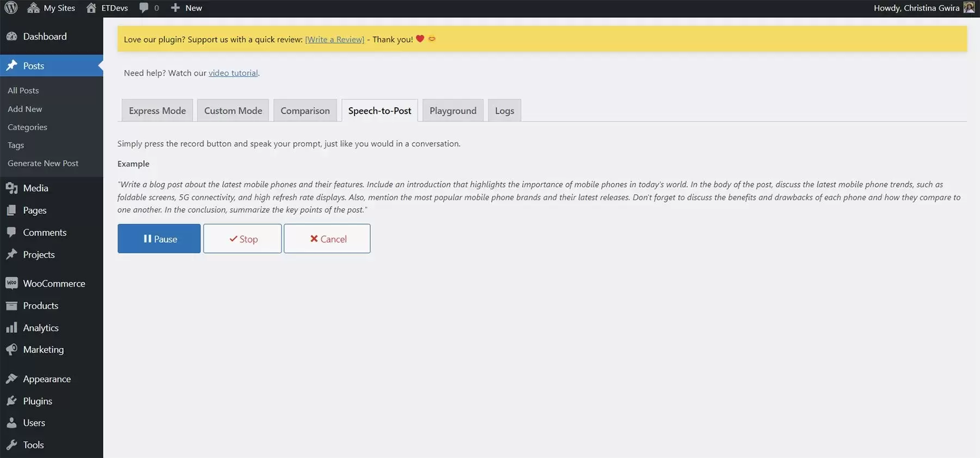This screenshot has width=980, height=458.
Task: Cancel the speech recording
Action: pos(327,239)
